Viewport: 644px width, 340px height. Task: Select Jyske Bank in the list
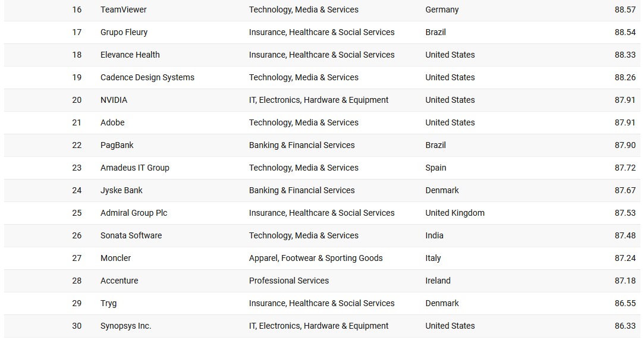coord(121,190)
